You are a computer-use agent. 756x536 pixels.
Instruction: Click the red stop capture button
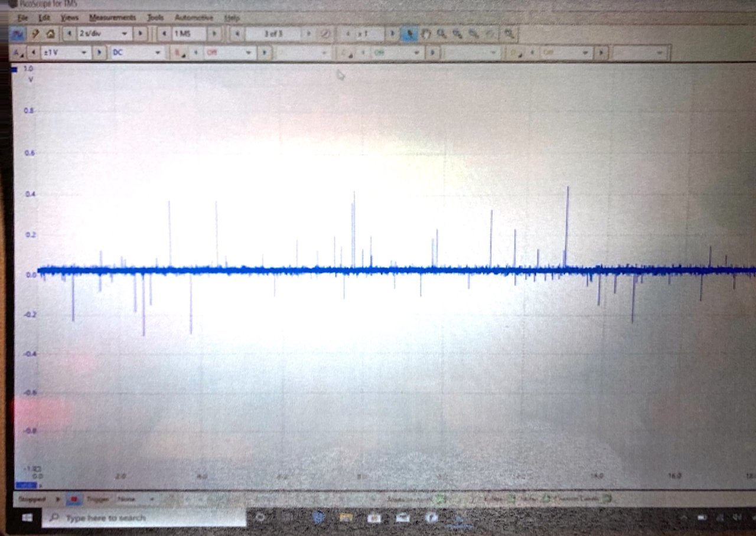click(x=74, y=499)
